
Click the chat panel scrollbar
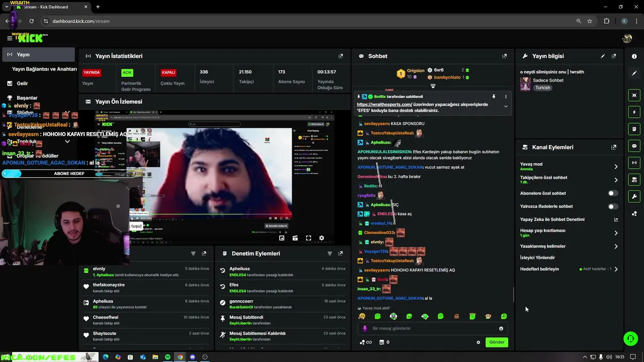(513, 294)
